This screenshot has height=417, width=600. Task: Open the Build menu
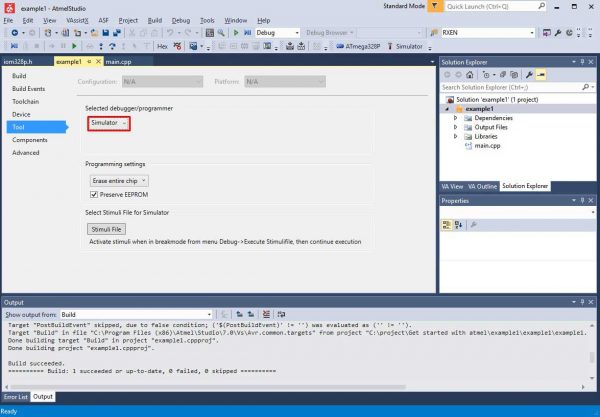click(x=155, y=20)
